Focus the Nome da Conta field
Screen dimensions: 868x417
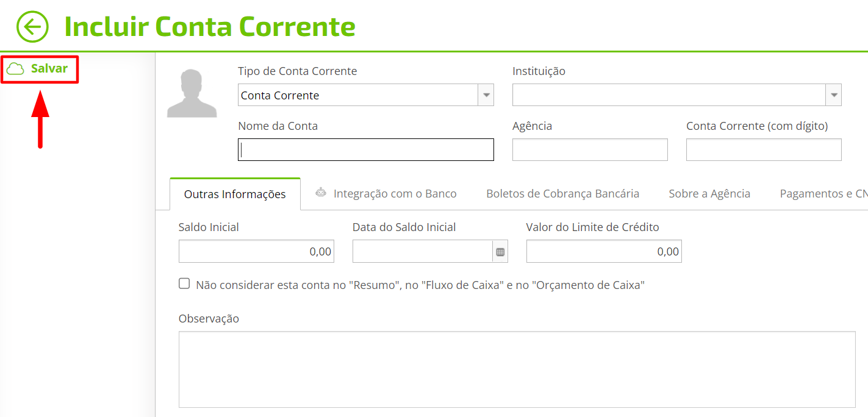366,150
